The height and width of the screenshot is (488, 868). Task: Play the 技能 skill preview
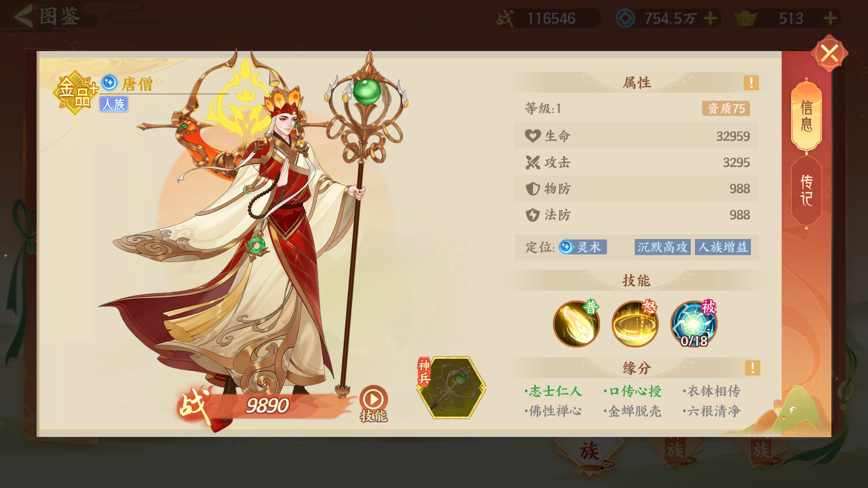373,404
